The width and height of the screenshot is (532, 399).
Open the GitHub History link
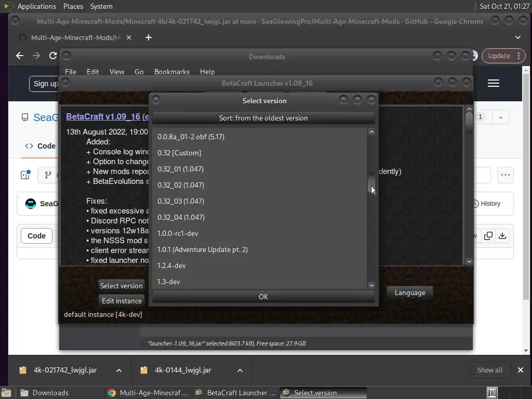point(486,204)
